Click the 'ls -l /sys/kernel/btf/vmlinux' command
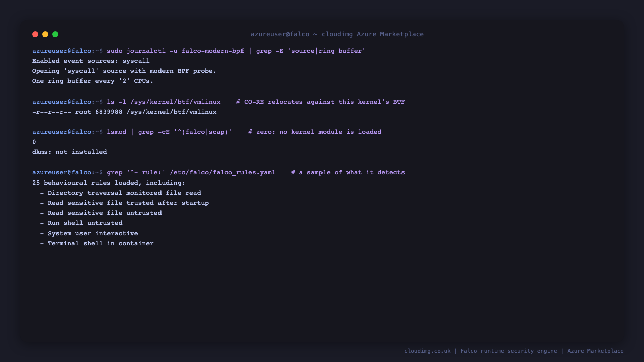644x362 pixels. pos(164,102)
